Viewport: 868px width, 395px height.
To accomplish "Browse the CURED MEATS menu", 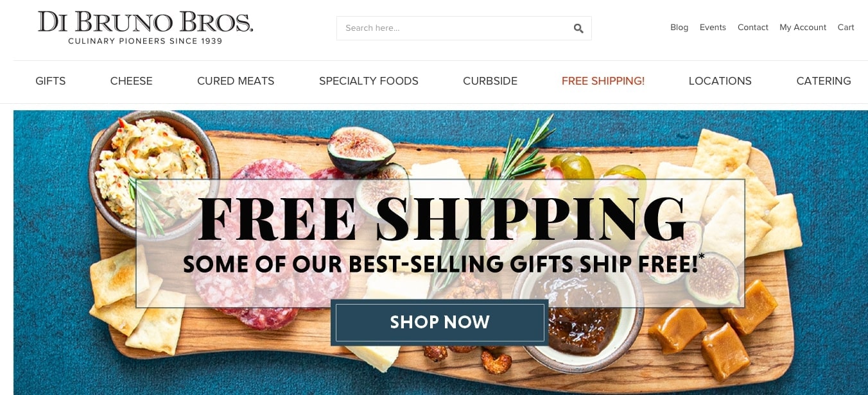I will coord(236,81).
